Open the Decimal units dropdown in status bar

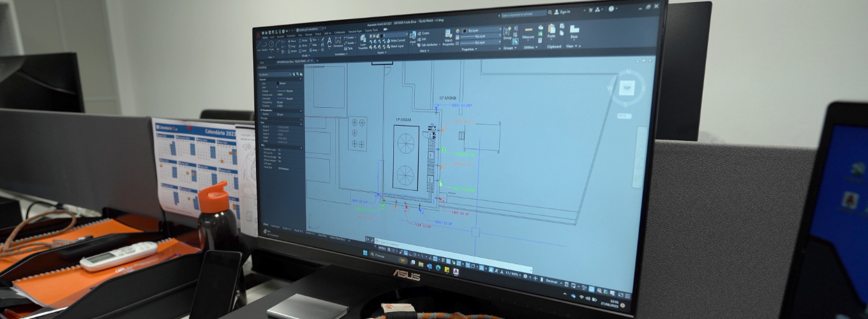pyautogui.click(x=553, y=281)
